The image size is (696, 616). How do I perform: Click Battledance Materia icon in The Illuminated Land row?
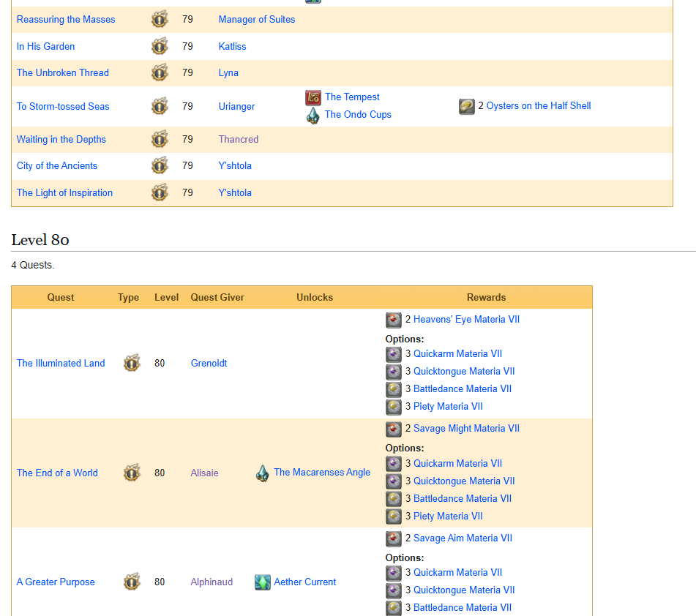click(394, 390)
